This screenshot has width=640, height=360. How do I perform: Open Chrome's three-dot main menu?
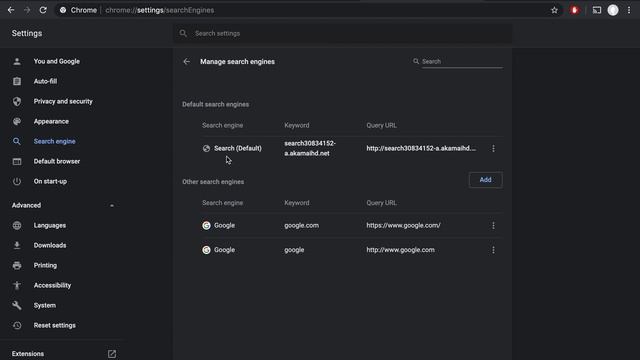tap(629, 10)
